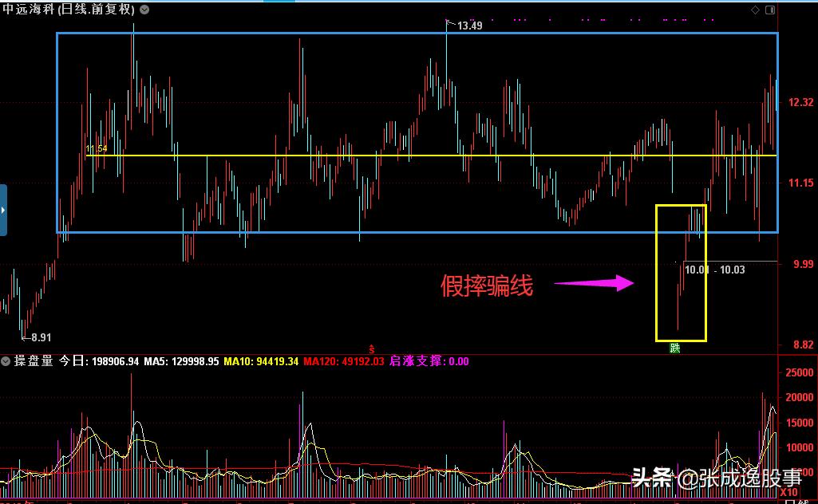
Task: Click the diamond icon at top right
Action: (755, 10)
